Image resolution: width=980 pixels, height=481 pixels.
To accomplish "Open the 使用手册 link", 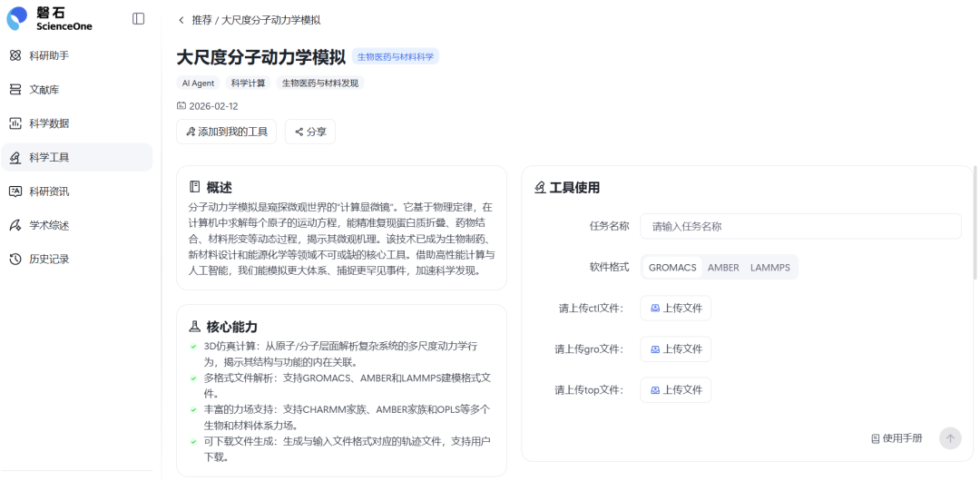I will [x=897, y=438].
